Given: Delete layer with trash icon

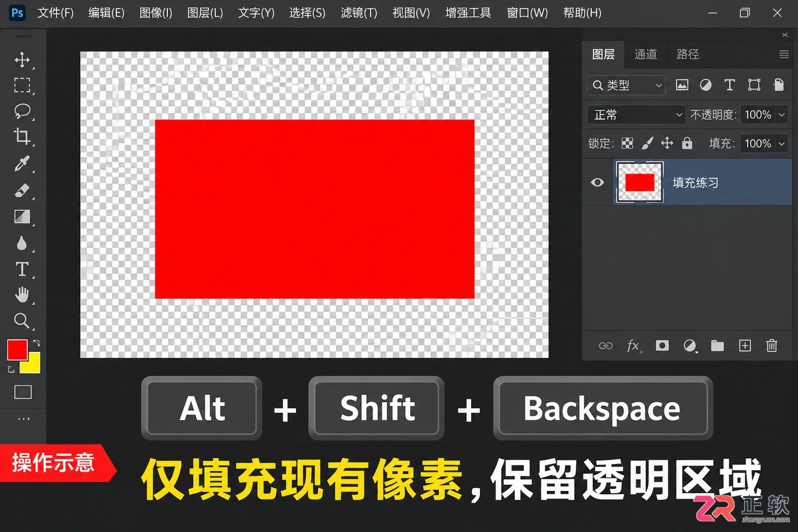Looking at the screenshot, I should pyautogui.click(x=771, y=346).
